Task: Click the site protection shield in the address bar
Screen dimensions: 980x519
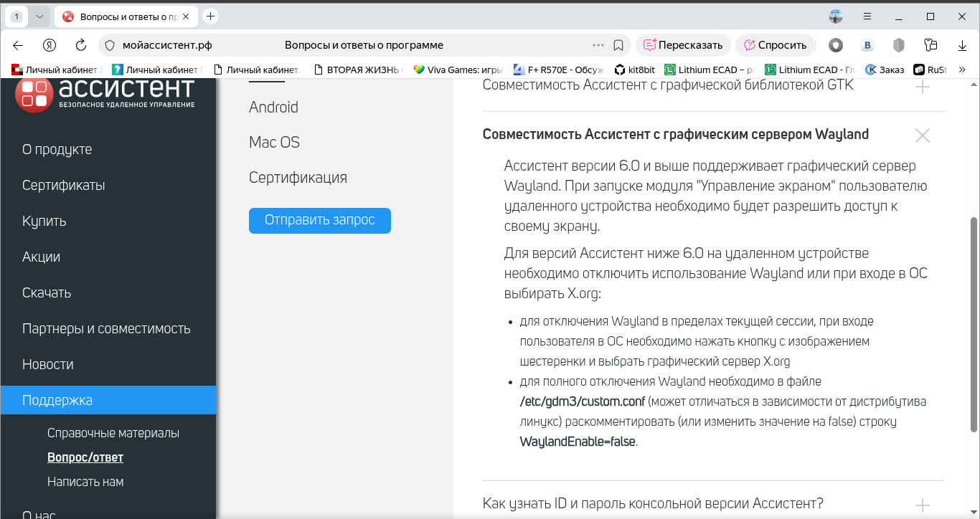Action: (110, 45)
